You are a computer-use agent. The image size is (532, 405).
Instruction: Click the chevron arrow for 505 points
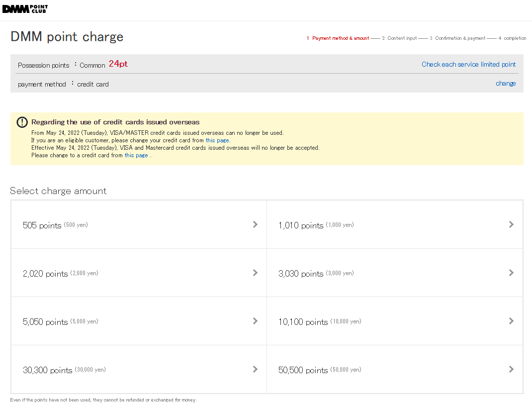point(255,224)
